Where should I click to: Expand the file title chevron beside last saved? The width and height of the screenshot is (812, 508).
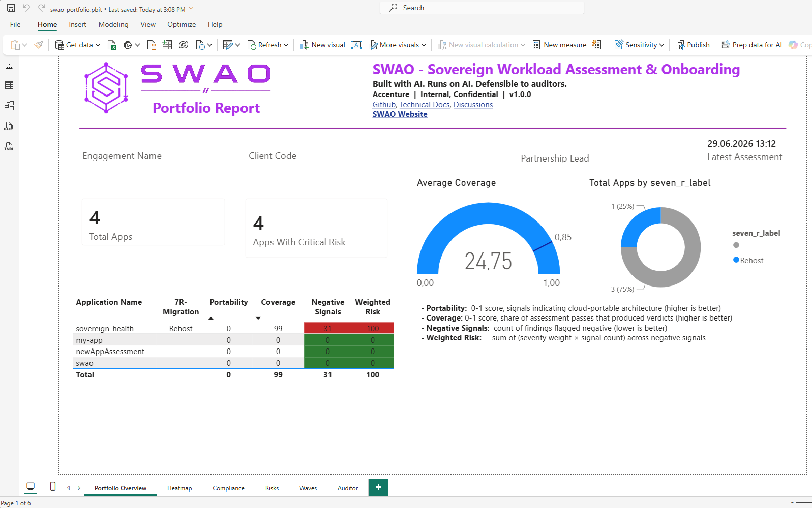click(191, 8)
